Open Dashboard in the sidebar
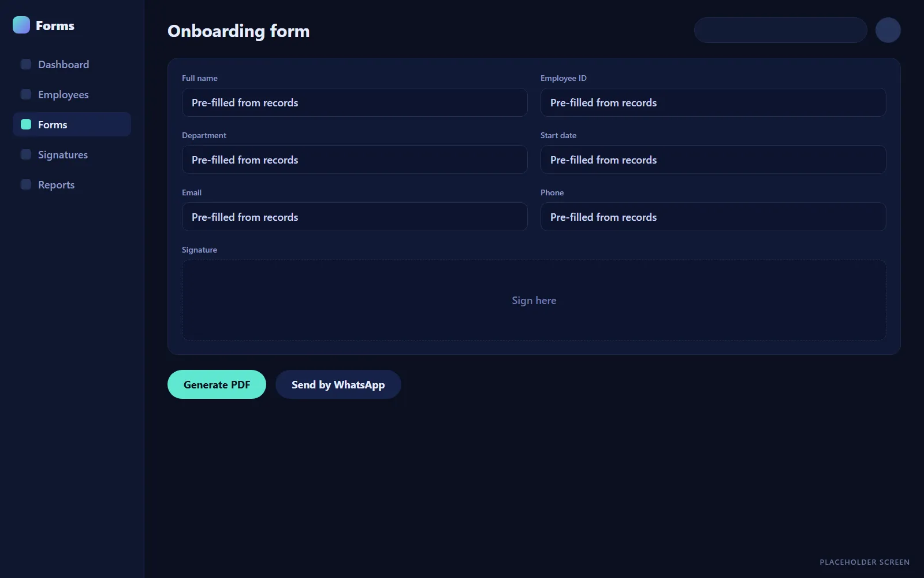The image size is (924, 578). (x=72, y=64)
